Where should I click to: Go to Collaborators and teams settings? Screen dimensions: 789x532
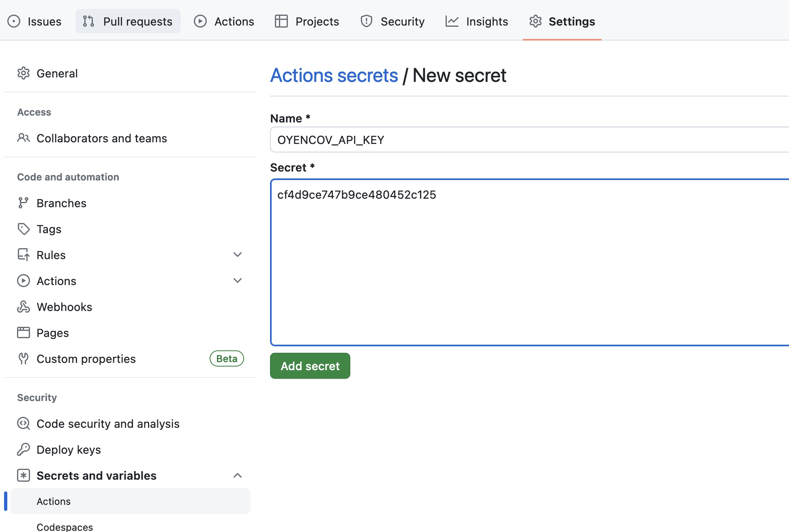[102, 138]
